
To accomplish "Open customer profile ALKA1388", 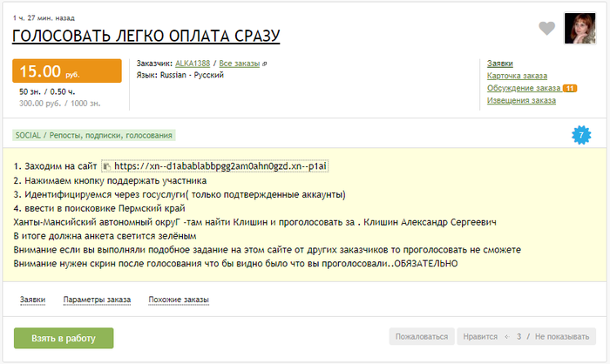I will 192,64.
